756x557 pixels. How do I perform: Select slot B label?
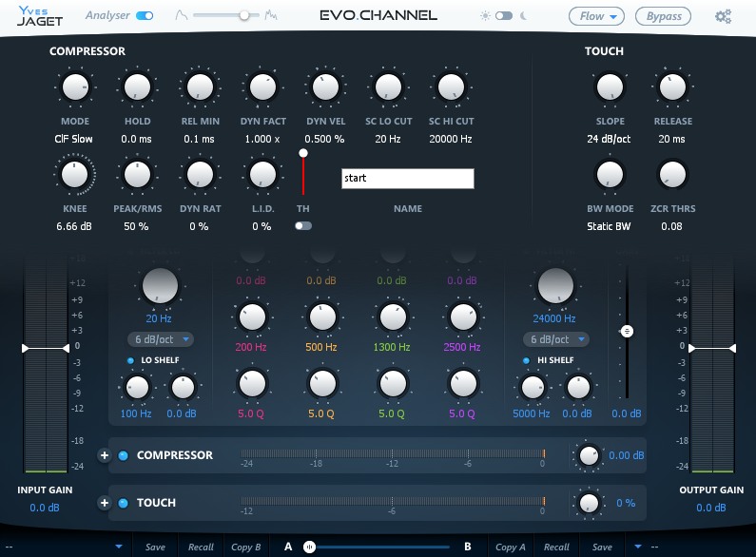point(467,547)
